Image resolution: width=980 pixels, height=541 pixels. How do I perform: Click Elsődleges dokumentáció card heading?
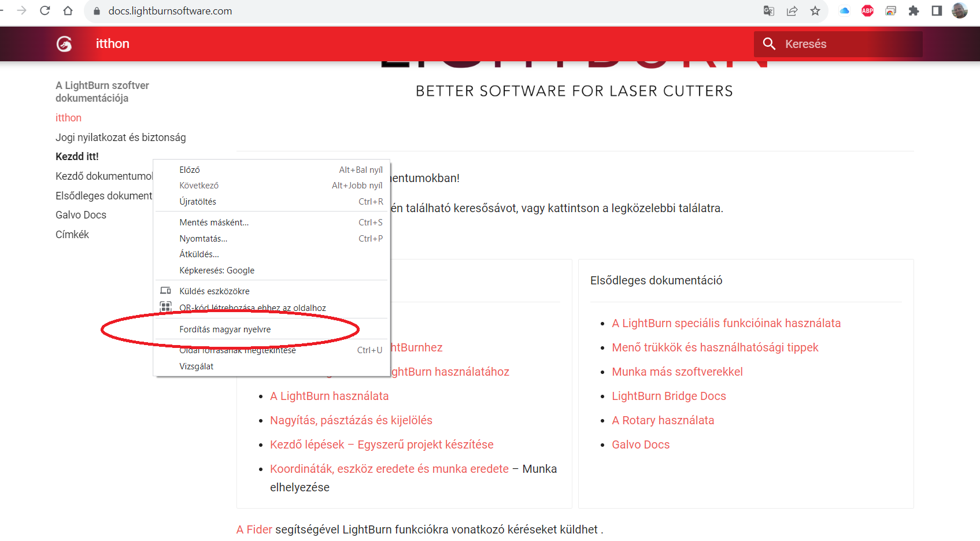pos(656,280)
